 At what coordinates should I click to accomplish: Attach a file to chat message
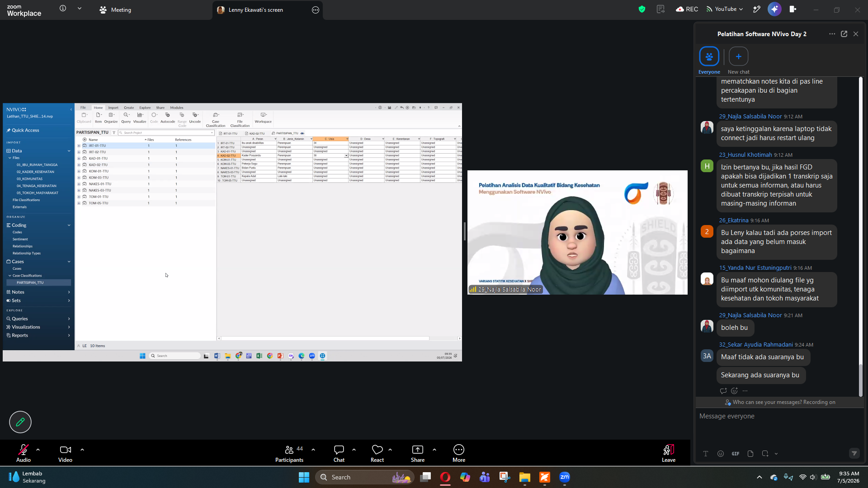pos(750,454)
